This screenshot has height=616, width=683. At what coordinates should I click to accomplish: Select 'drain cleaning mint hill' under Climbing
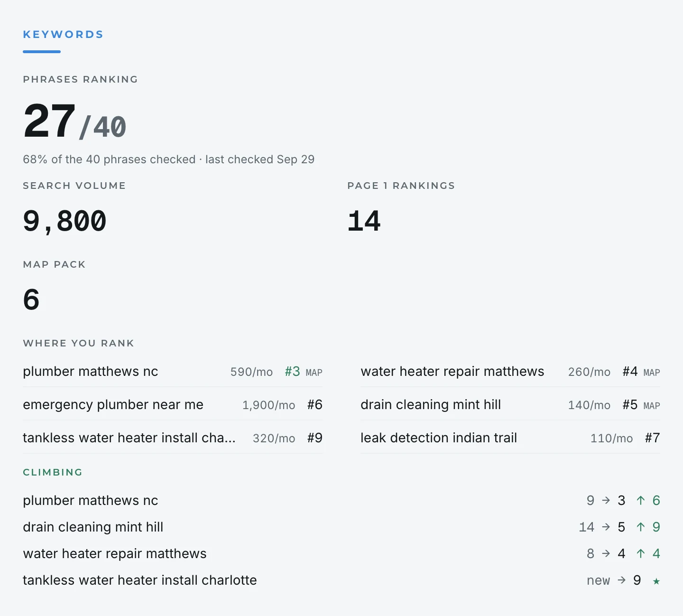(x=93, y=527)
